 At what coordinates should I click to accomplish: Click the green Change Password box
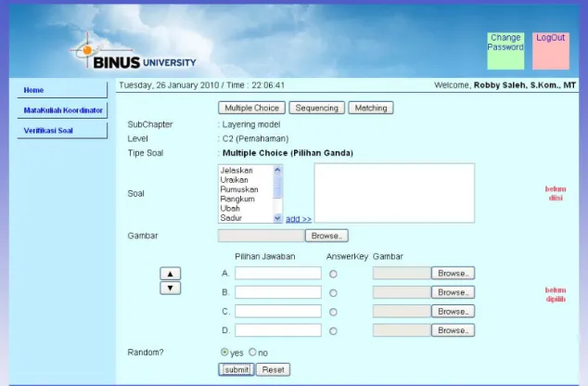point(505,51)
